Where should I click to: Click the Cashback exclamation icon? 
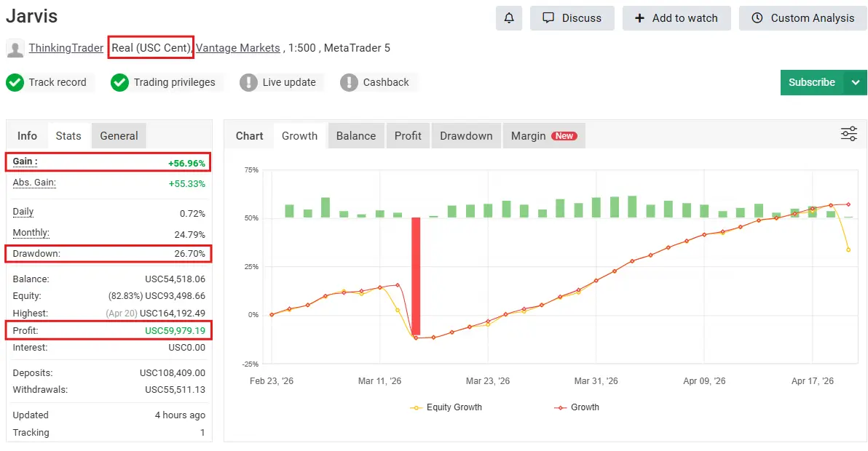click(350, 82)
